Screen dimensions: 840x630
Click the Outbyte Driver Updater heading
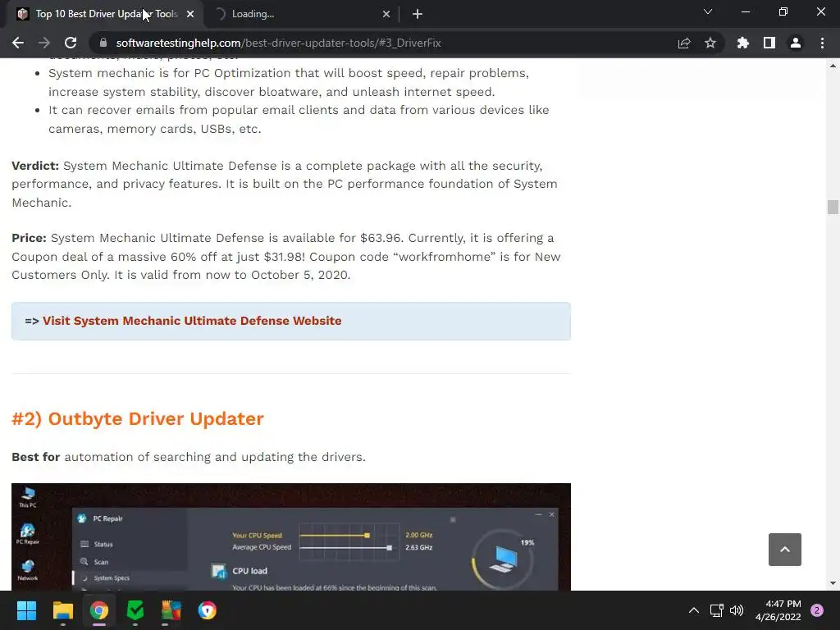pos(138,418)
